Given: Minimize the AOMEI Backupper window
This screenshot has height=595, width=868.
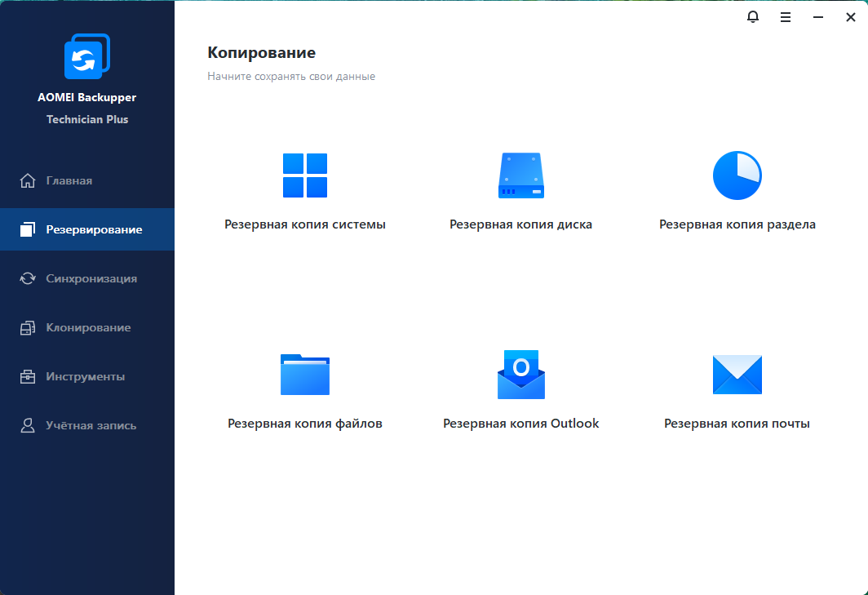Looking at the screenshot, I should pos(817,17).
